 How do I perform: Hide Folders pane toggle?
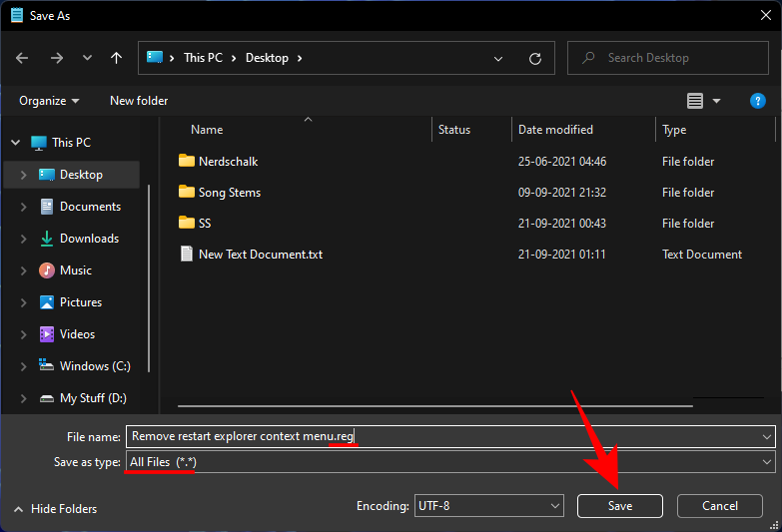click(57, 508)
